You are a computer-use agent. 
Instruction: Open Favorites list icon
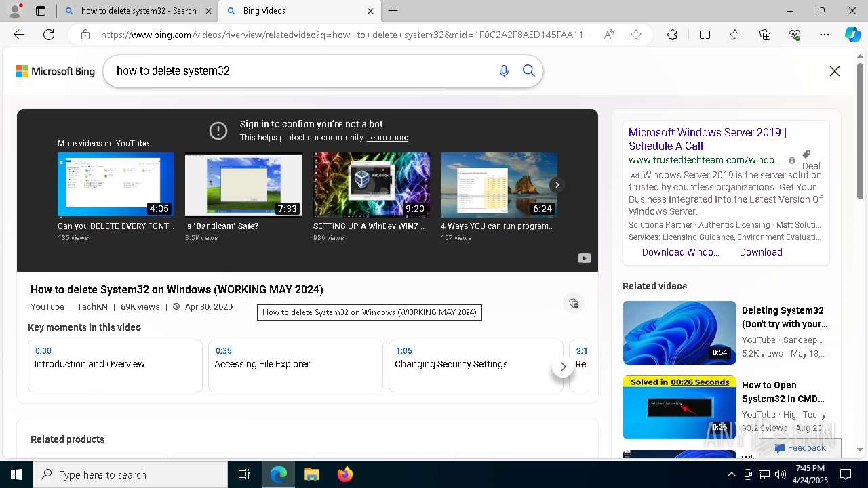click(x=735, y=35)
